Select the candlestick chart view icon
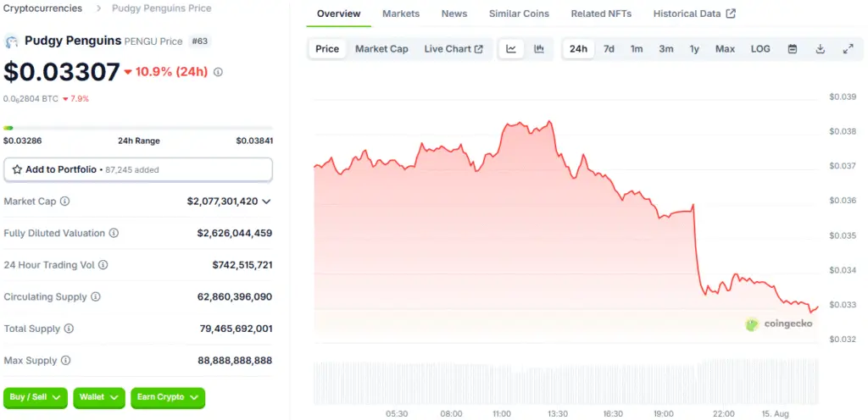This screenshot has height=420, width=868. pos(538,49)
